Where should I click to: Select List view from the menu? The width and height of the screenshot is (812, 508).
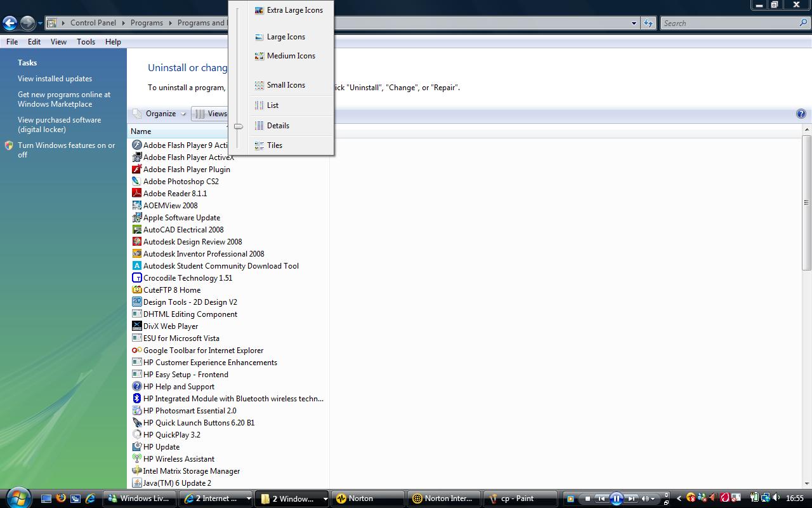point(266,105)
